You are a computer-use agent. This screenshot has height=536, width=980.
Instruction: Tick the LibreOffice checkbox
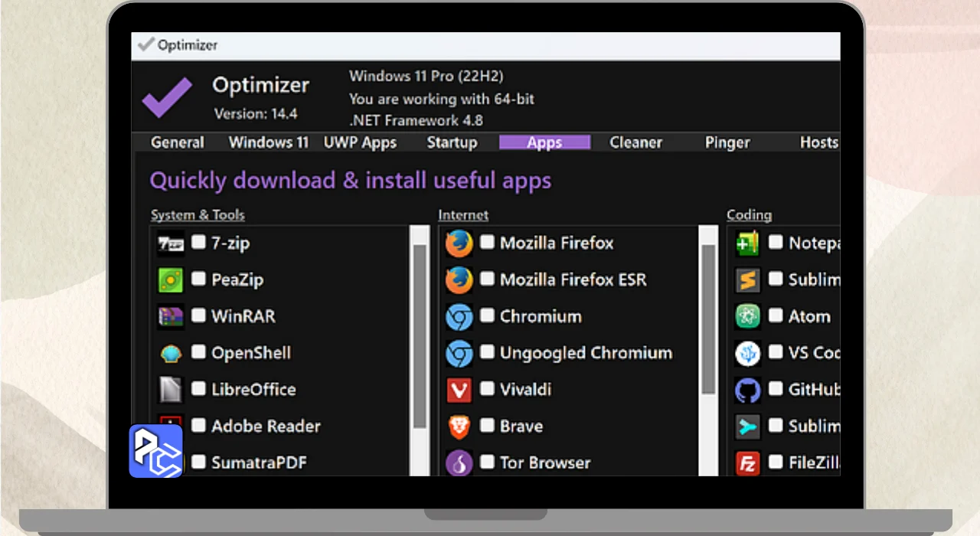click(198, 389)
